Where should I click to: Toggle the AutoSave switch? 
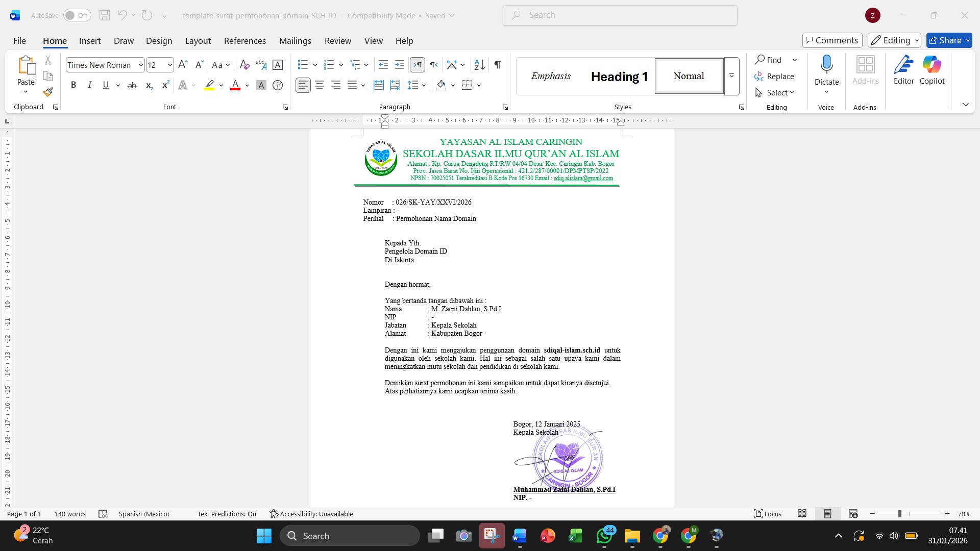(77, 15)
